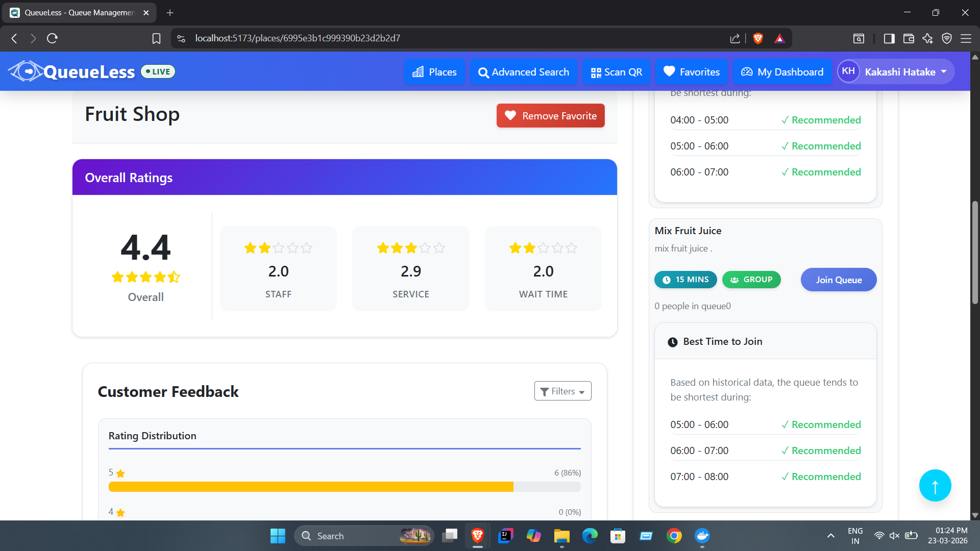Bookmark this page with bookmark icon
980x551 pixels.
tap(157, 38)
